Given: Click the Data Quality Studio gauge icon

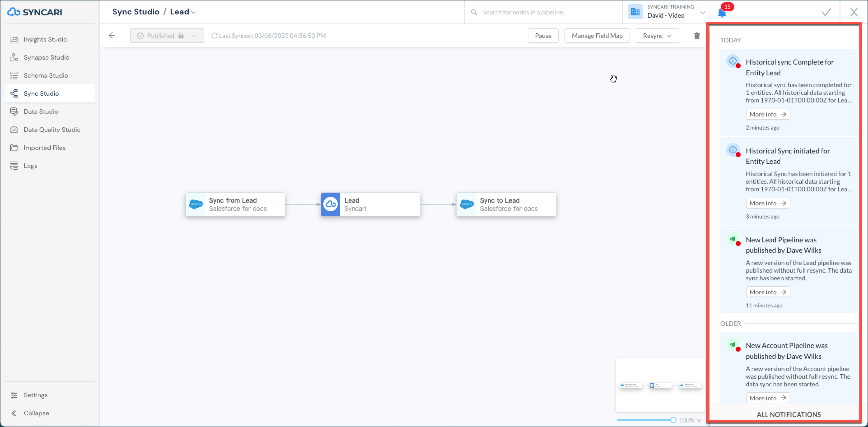Looking at the screenshot, I should (14, 130).
